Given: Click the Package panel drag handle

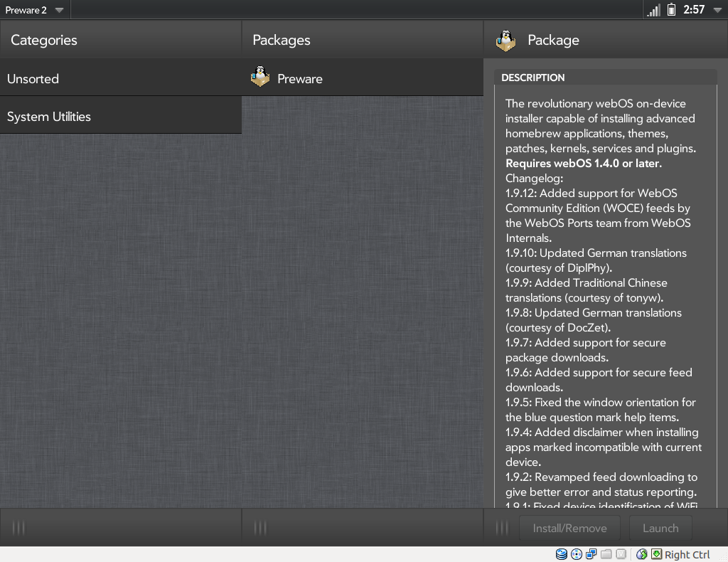Looking at the screenshot, I should pyautogui.click(x=502, y=528).
